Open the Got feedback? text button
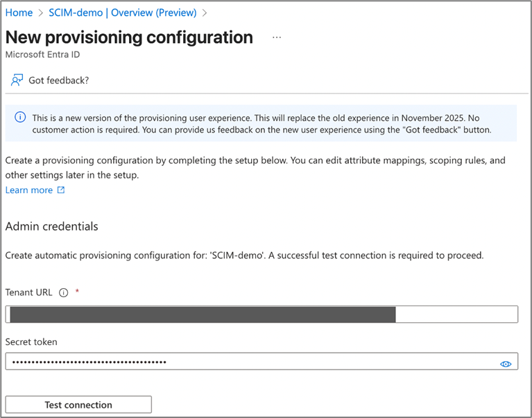The image size is (532, 418). click(58, 80)
